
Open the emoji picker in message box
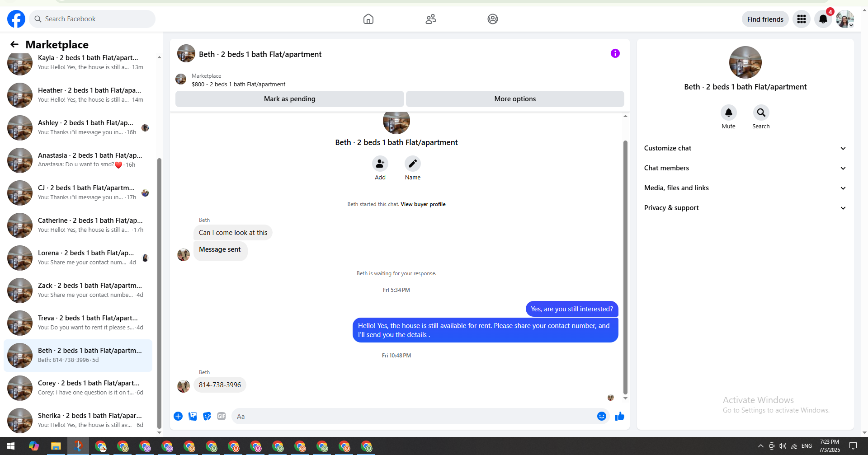pos(602,416)
